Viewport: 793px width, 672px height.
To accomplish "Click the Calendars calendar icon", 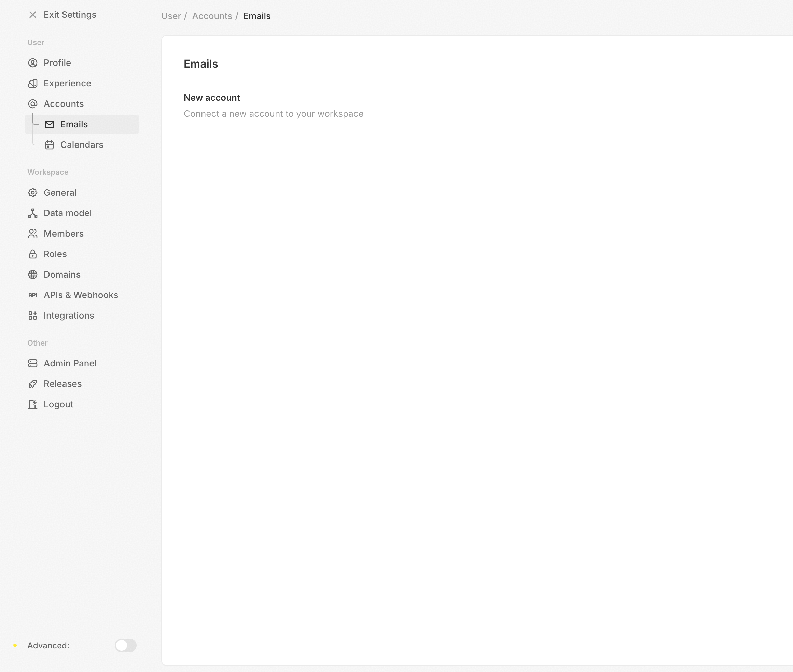I will [x=50, y=145].
